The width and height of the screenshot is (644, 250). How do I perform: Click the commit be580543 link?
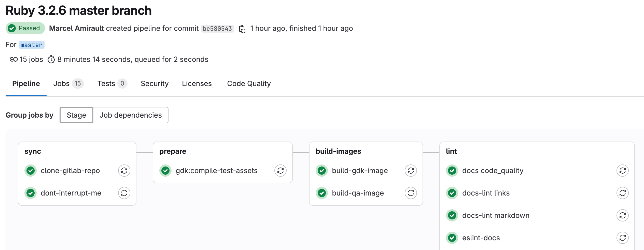(218, 29)
